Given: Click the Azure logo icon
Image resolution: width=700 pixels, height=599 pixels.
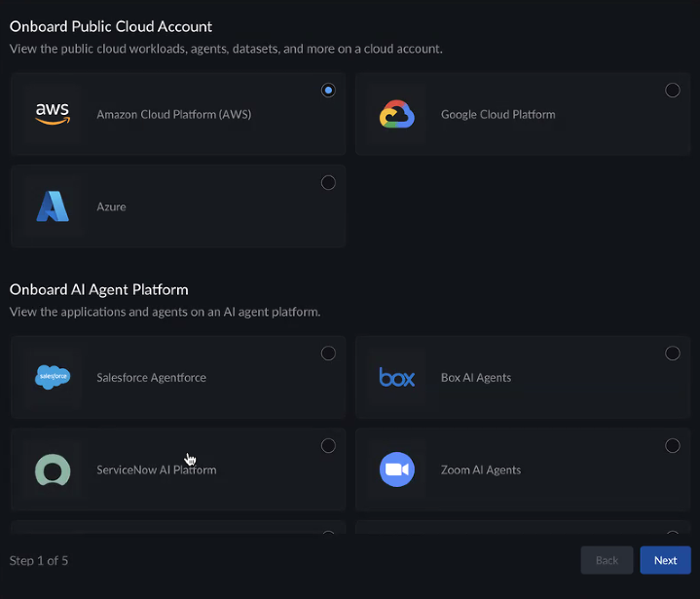Looking at the screenshot, I should (53, 206).
